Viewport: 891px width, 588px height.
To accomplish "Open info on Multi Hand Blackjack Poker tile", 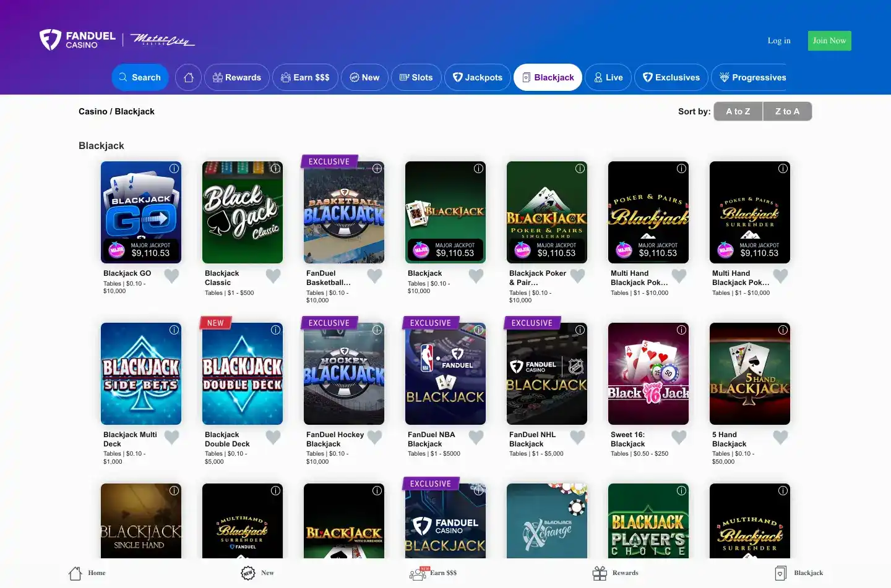I will point(682,168).
